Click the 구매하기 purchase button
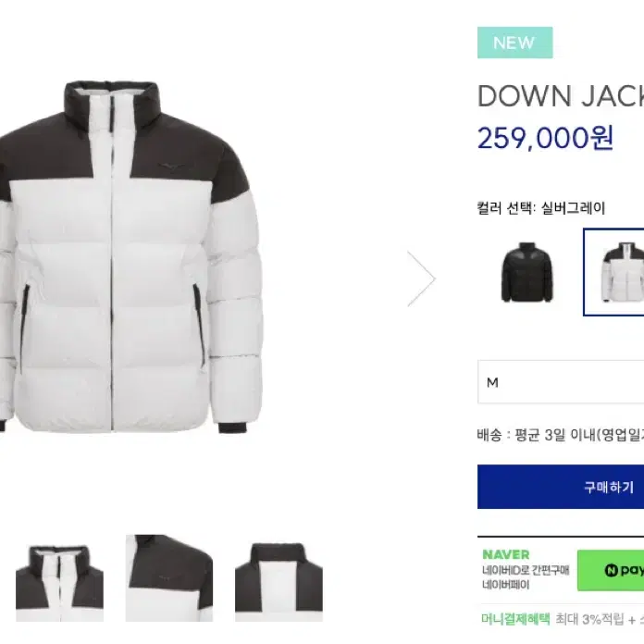The height and width of the screenshot is (644, 644). pos(561,487)
